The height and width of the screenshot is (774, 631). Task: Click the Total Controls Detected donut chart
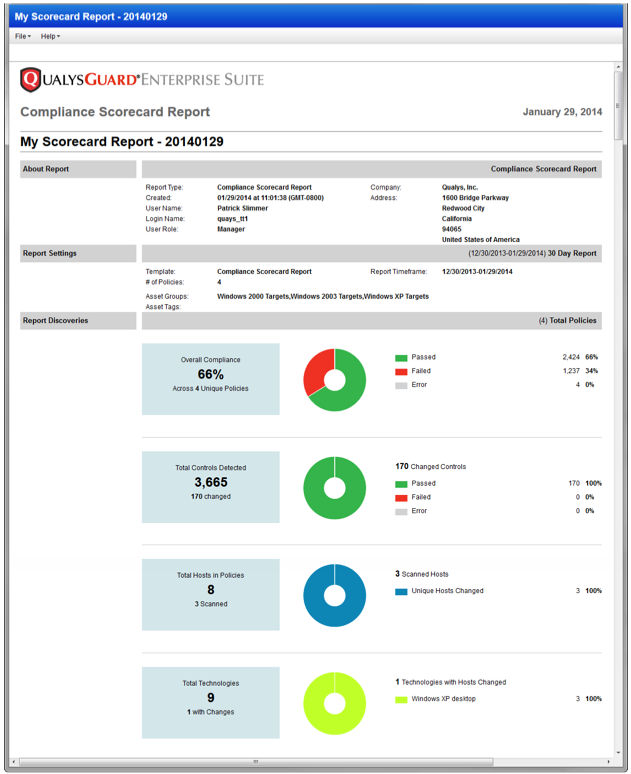(334, 488)
